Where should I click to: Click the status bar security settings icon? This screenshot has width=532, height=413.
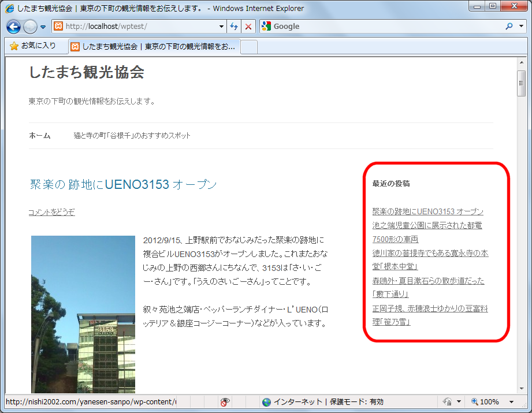448,402
